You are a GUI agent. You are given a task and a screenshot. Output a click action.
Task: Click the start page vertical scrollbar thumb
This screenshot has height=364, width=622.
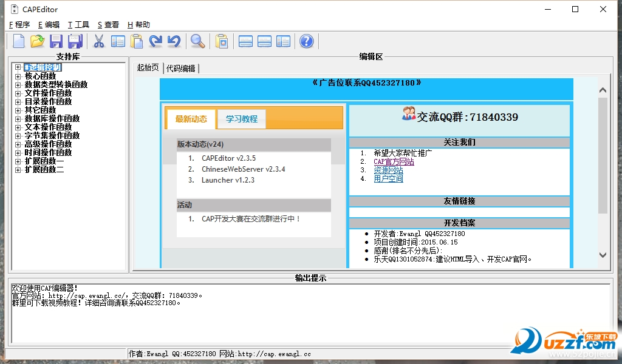click(x=603, y=156)
